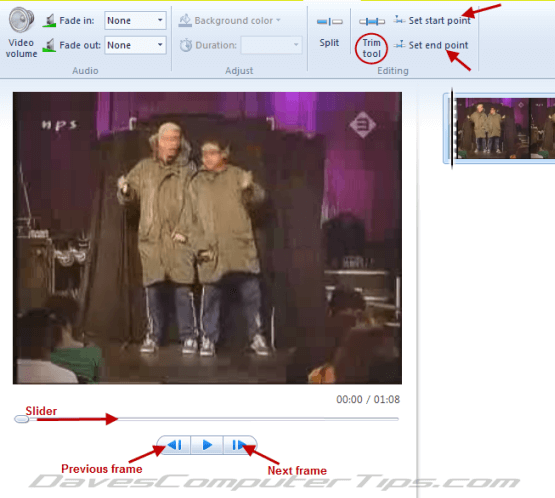Click the Video volume label
Screen dimensions: 555x498
pyautogui.click(x=21, y=48)
